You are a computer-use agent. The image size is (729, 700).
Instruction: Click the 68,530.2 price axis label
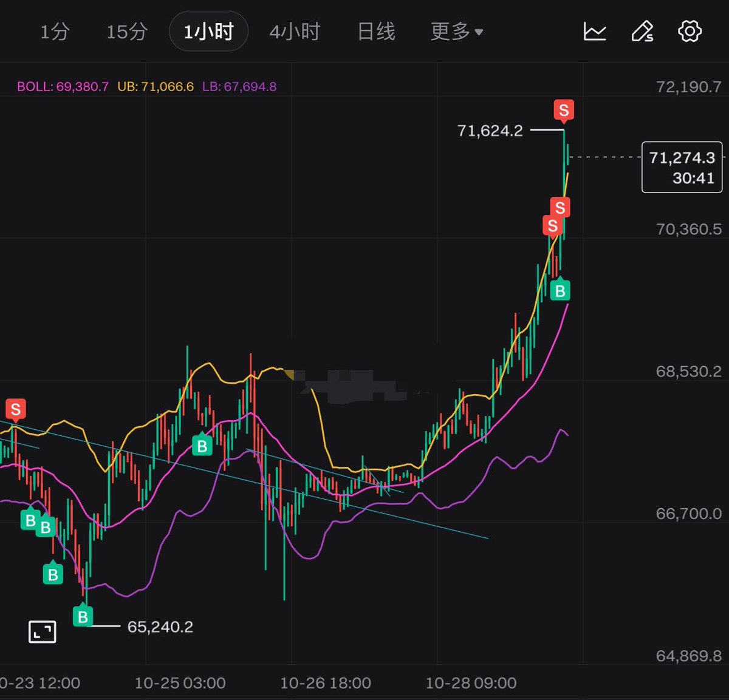(689, 372)
